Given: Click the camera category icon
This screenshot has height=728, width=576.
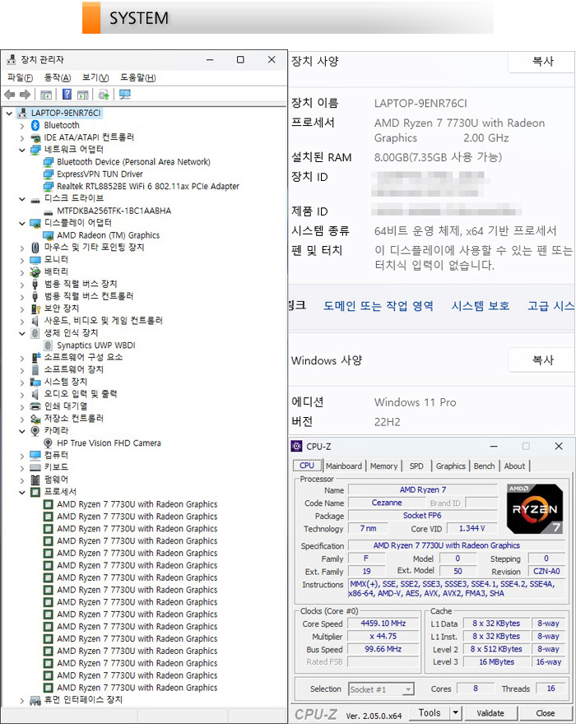Looking at the screenshot, I should coord(35,430).
